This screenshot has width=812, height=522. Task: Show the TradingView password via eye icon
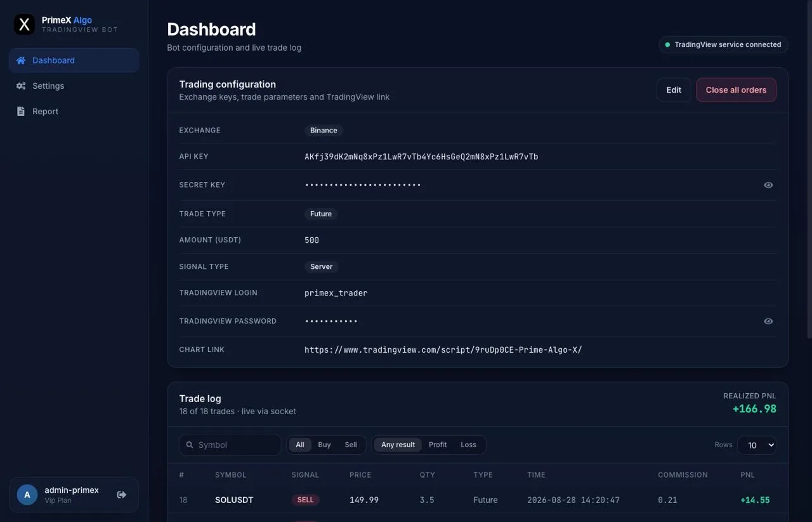point(768,322)
